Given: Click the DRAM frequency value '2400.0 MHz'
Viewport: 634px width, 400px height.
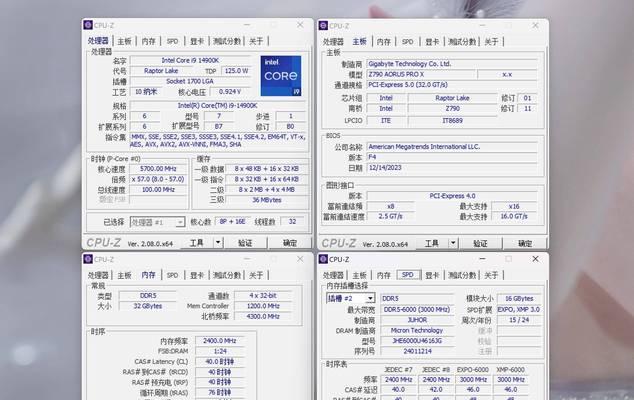Looking at the screenshot, I should 220,341.
